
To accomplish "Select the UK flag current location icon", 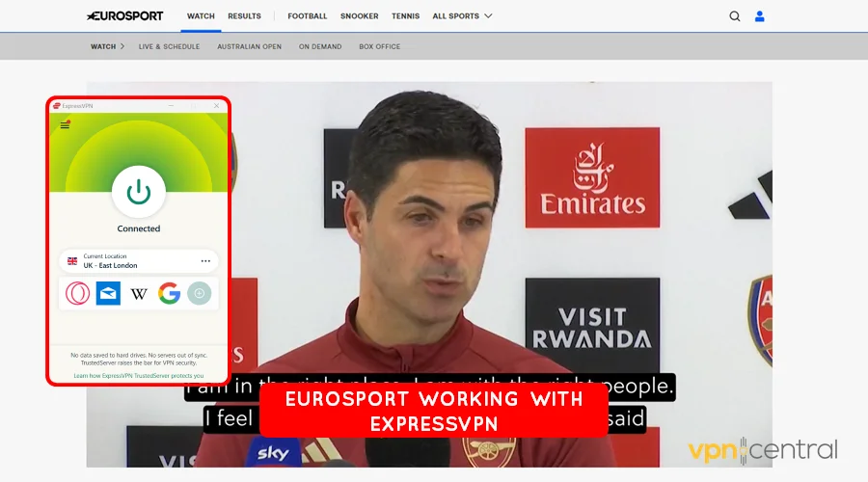I will [x=72, y=261].
